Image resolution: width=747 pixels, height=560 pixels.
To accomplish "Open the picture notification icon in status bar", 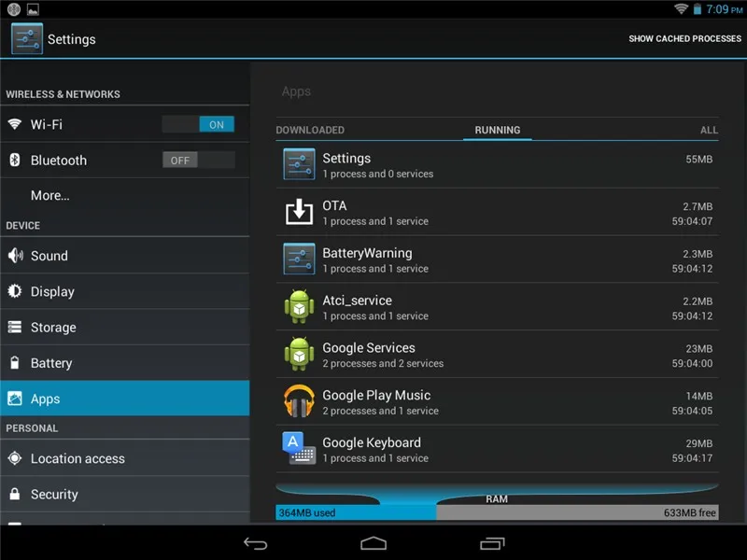I will click(33, 9).
